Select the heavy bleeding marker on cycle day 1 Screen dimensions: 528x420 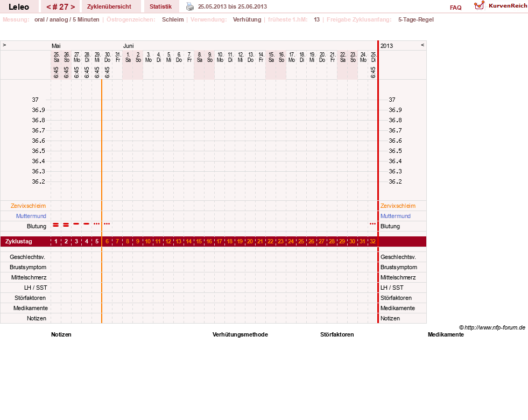click(56, 225)
